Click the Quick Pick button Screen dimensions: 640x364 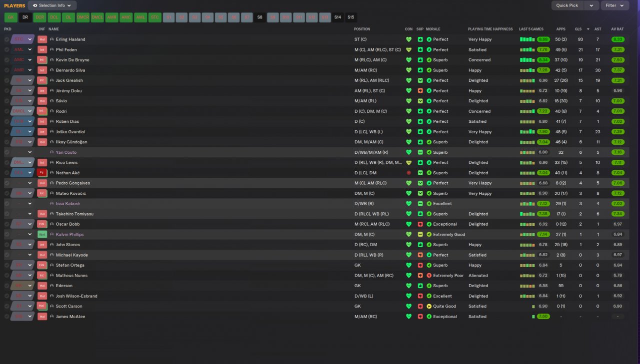point(568,5)
